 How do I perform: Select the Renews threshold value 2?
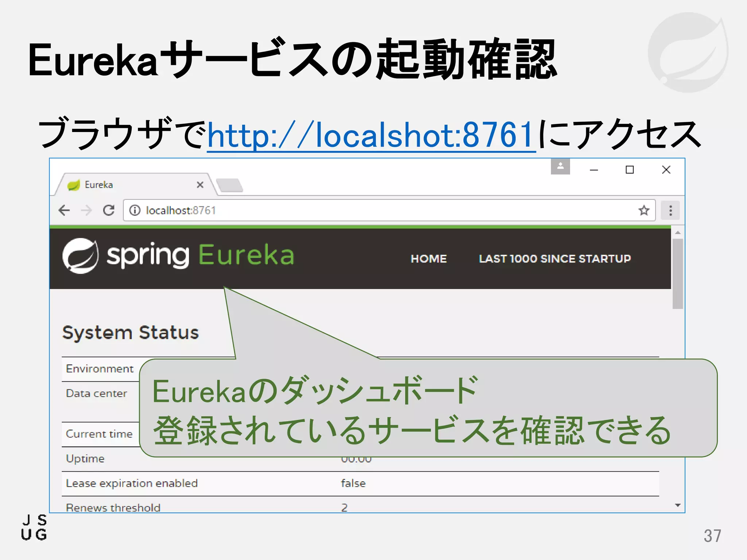(344, 507)
